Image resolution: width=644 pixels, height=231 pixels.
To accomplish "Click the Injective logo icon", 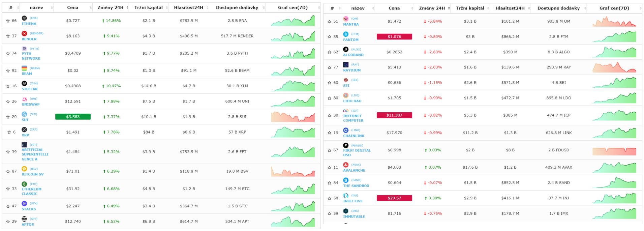I will click(x=346, y=196).
